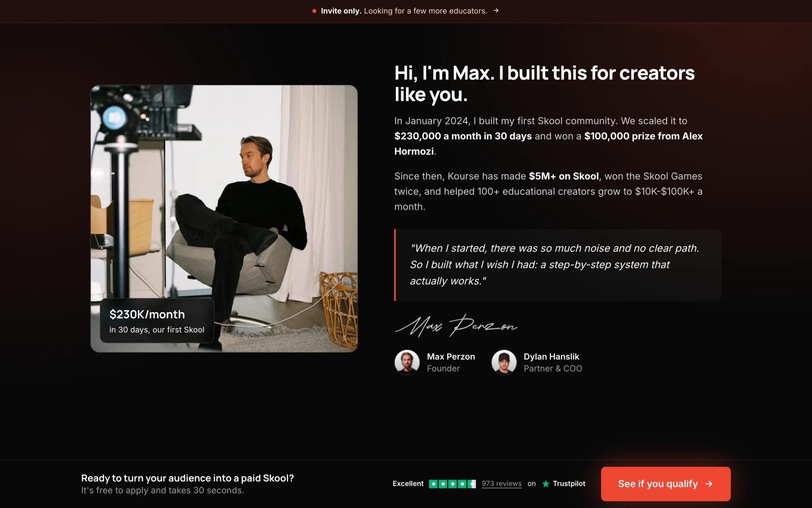Click the '$5M+ on Skool' bold text
The image size is (812, 508).
(564, 176)
